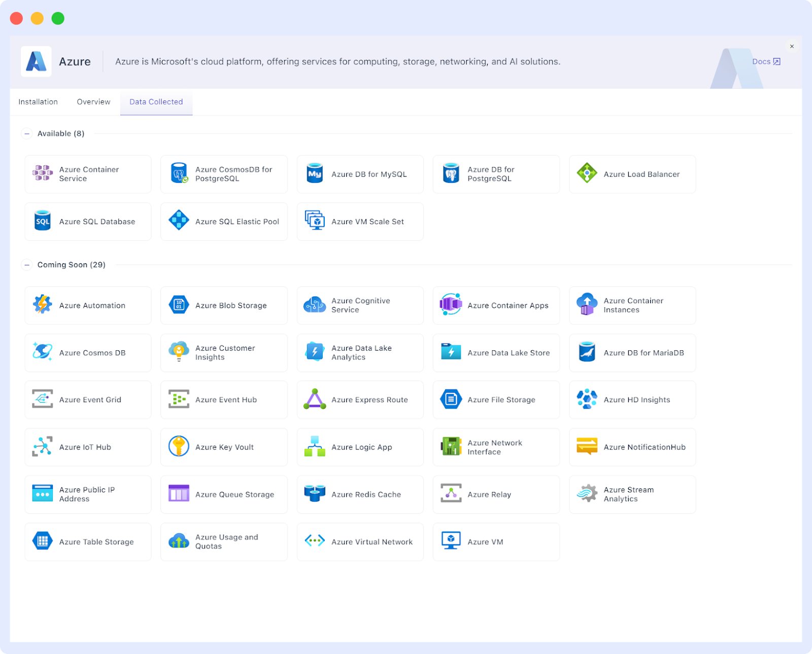Close the Azure panel
This screenshot has height=654, width=812.
[x=792, y=46]
